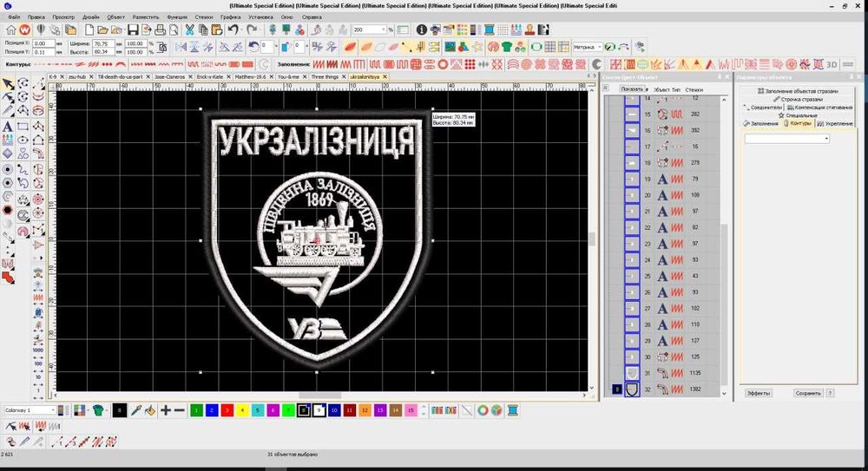This screenshot has height=471, width=868.
Task: Print the design with the printer icon
Action: (160, 29)
